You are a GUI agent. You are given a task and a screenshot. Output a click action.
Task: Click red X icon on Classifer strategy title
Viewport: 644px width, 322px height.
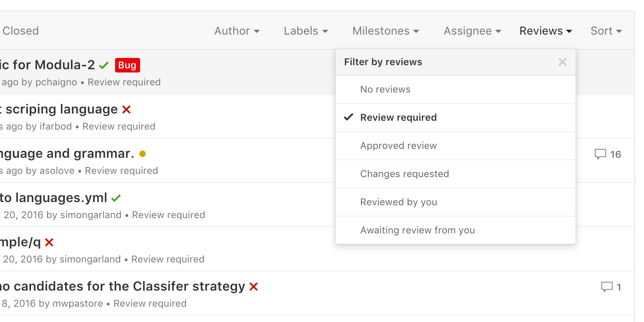coord(253,287)
